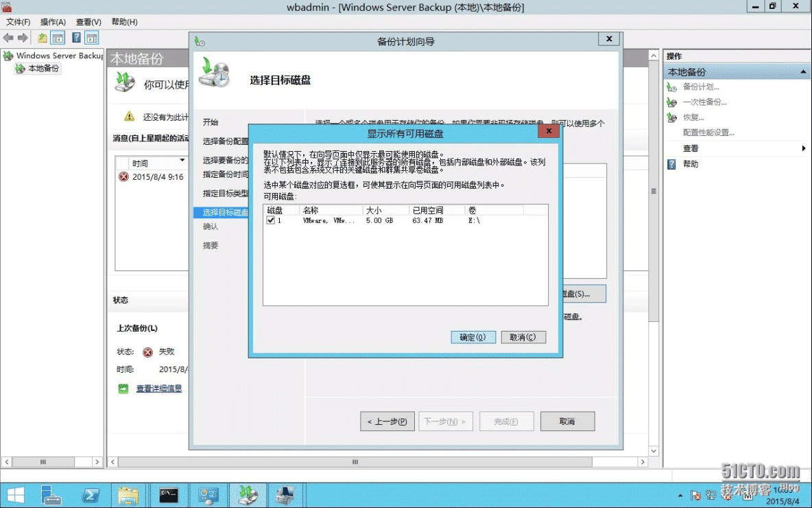Screen dimensions: 812x508
Task: Click 备份计划... action in the 操作 pane
Action: click(x=701, y=86)
